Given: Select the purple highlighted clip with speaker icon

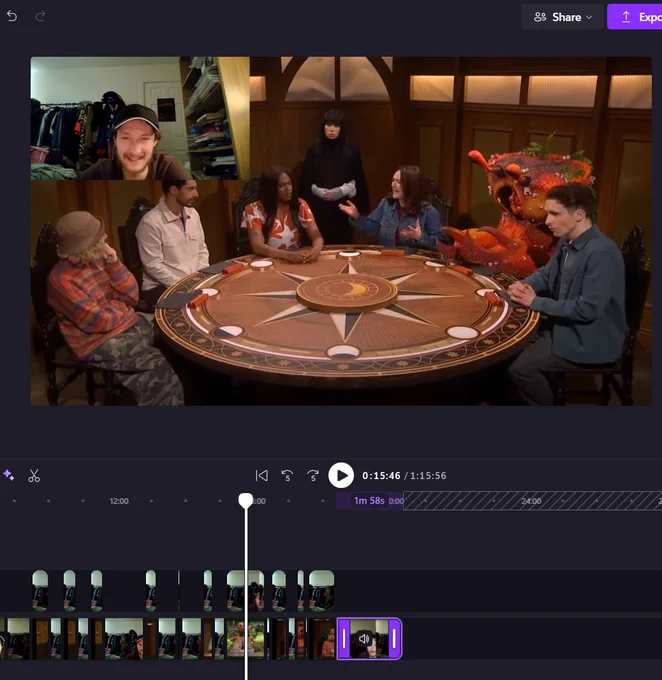Looking at the screenshot, I should (369, 638).
